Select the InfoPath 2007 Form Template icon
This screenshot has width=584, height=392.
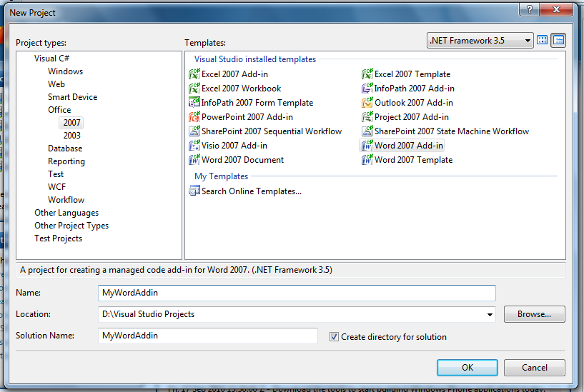tap(194, 102)
